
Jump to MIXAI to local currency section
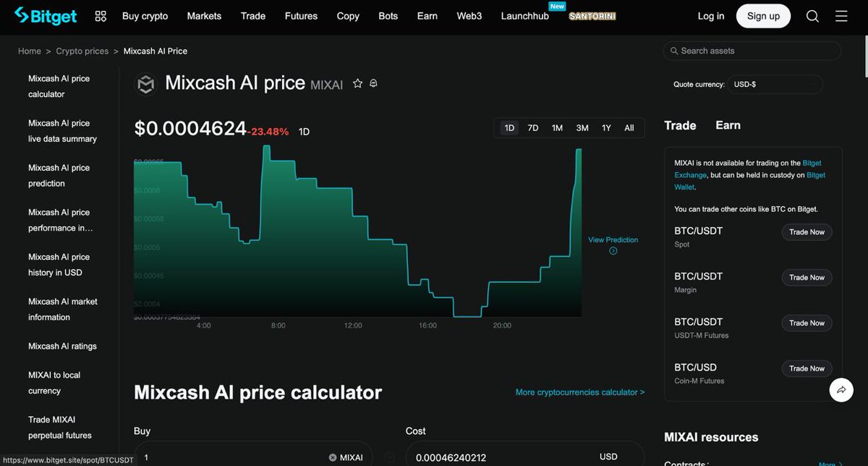54,383
